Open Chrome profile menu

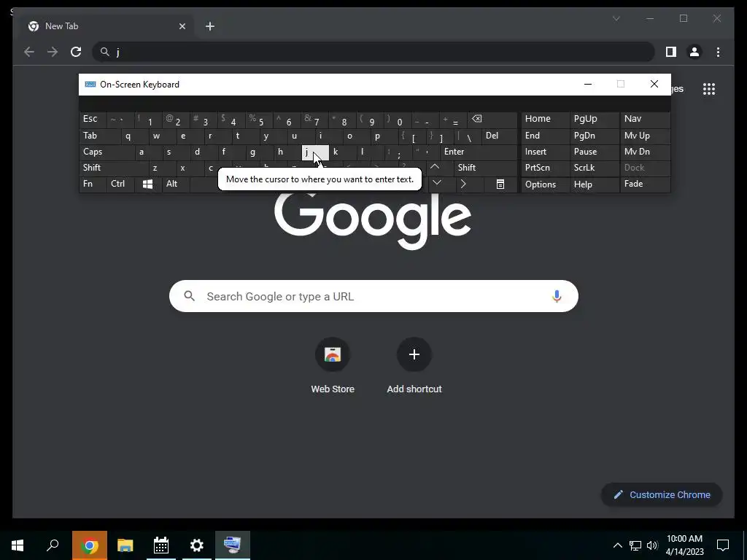pos(694,52)
